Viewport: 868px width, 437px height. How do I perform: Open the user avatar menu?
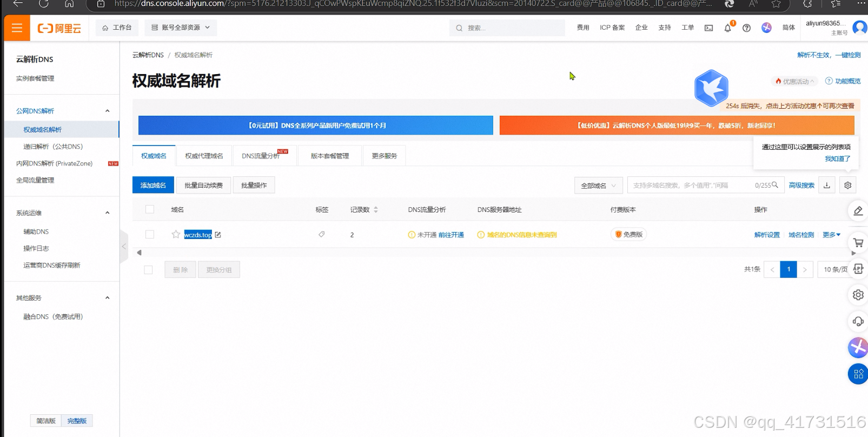[860, 27]
